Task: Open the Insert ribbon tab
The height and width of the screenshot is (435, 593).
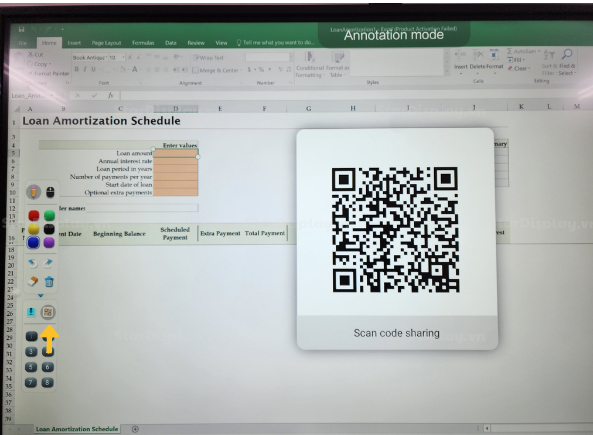Action: coord(74,43)
